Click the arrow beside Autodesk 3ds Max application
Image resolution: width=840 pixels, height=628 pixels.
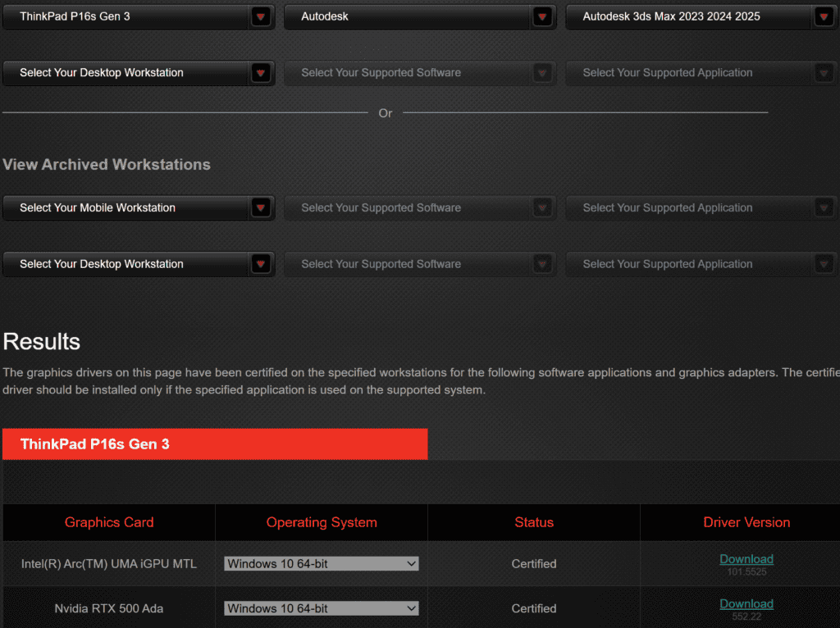pyautogui.click(x=824, y=16)
